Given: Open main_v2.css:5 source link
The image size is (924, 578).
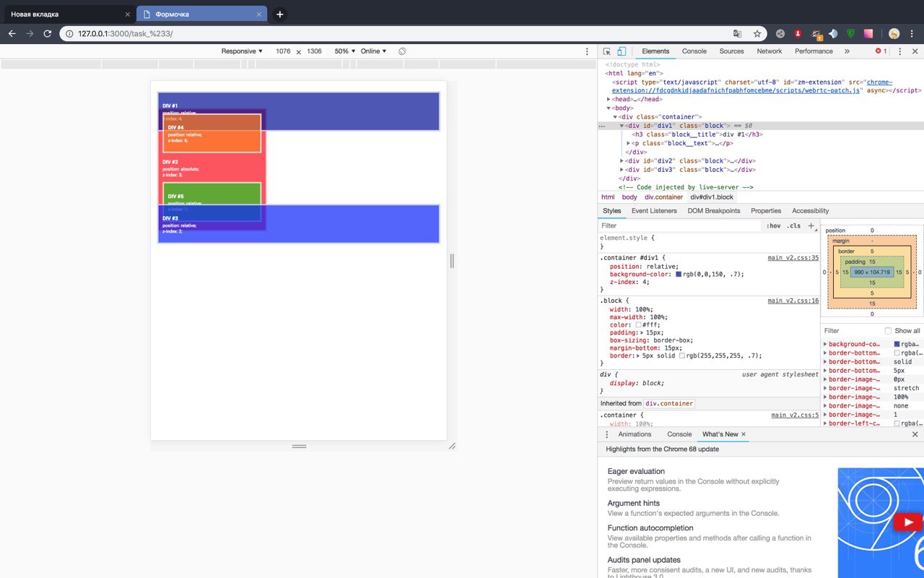Looking at the screenshot, I should [795, 415].
